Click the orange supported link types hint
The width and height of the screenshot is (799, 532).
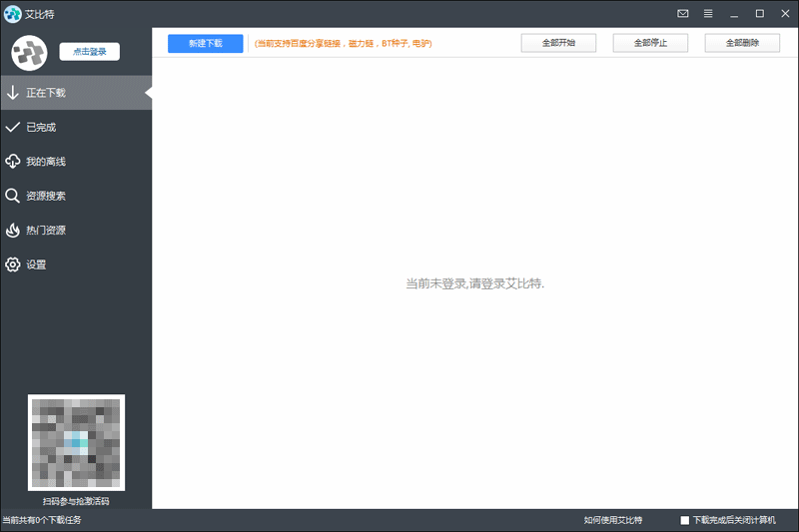pos(343,43)
